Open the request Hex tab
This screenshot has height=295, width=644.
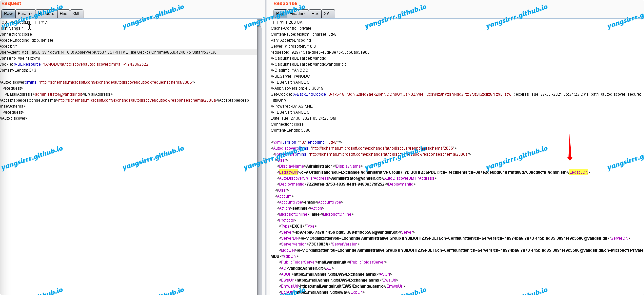63,14
